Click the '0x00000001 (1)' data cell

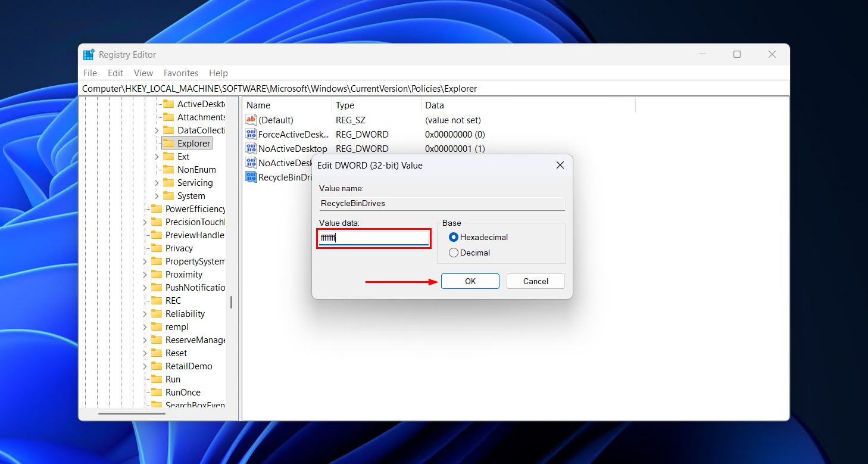[x=455, y=149]
